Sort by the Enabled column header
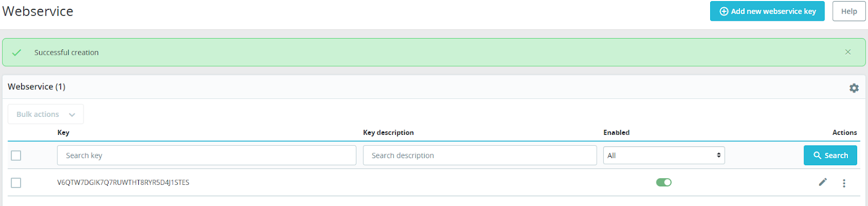Screen dimensions: 868x206 pos(616,133)
